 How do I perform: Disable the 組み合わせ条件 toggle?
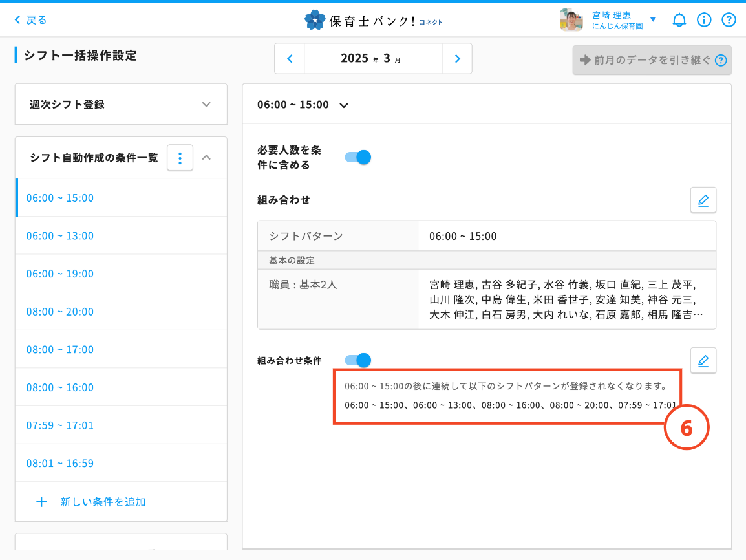coord(357,360)
